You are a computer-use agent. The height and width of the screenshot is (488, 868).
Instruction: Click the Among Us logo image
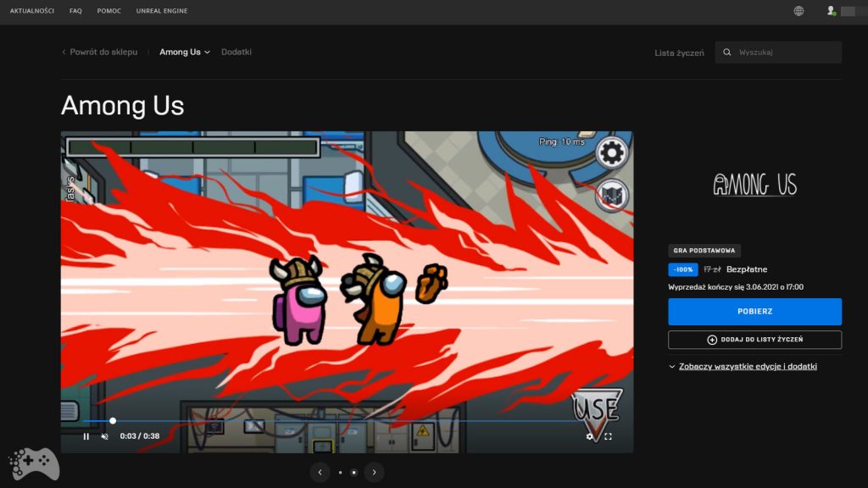coord(754,184)
